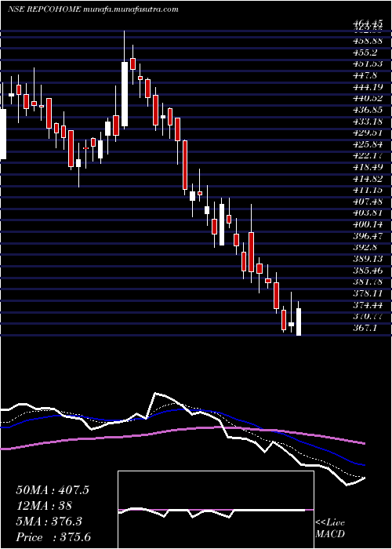Viewport: 392px width, 549px height.
Task: Click the 50MA : 407.5 readout
Action: click(x=53, y=490)
